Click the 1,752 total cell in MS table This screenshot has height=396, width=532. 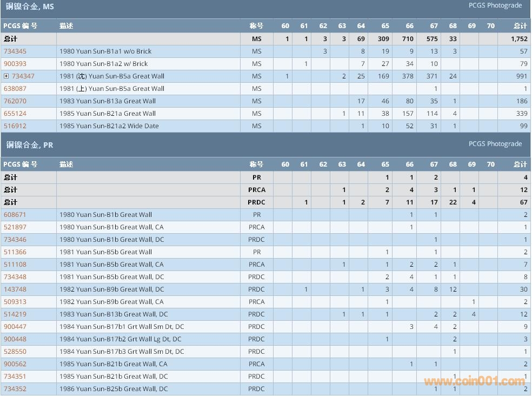(x=518, y=39)
